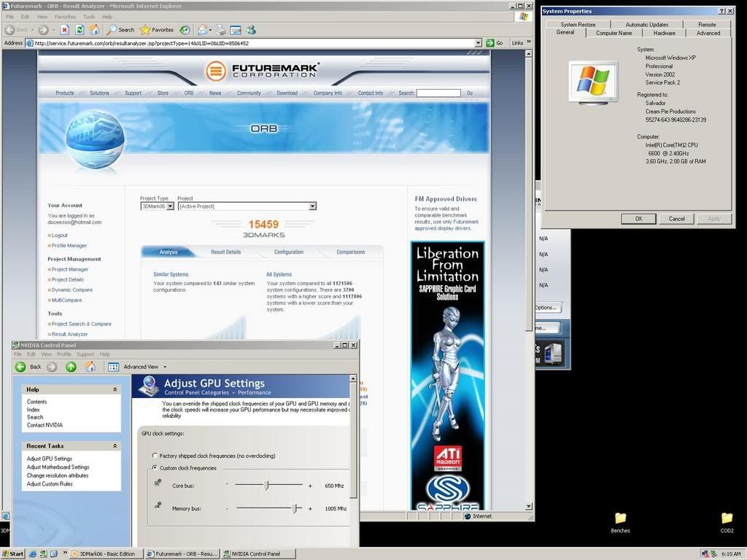
Task: Collapse the Recent Tasks panel
Action: pos(115,446)
